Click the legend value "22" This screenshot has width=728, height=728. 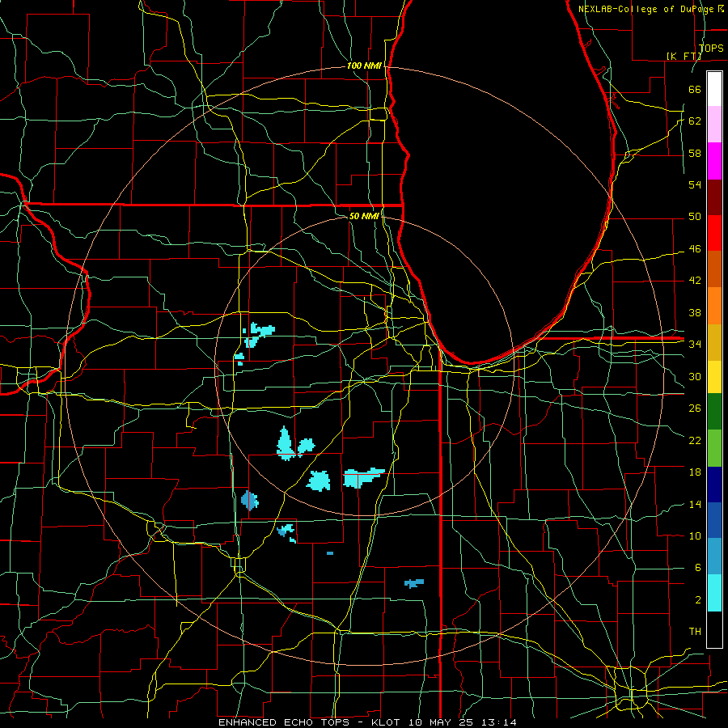click(x=695, y=440)
